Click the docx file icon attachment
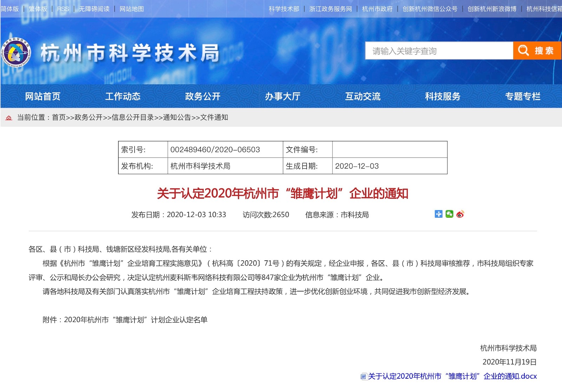The height and width of the screenshot is (392, 562). pos(364,377)
